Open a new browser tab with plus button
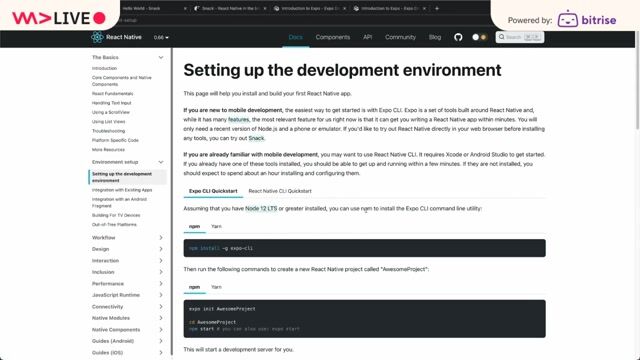Screen dimensions: 640x360 point(437,8)
